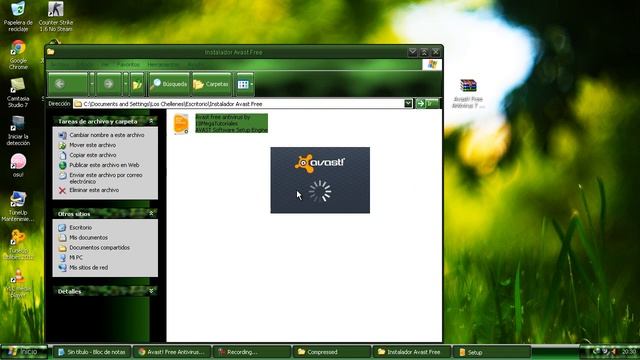Open the Ayuda menu
This screenshot has width=640, height=360.
point(196,64)
